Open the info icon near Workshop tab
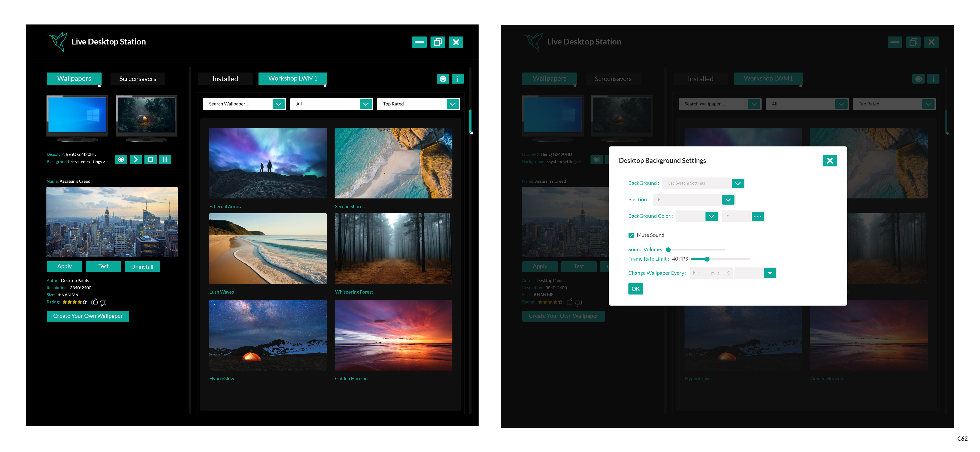The image size is (980, 452). point(457,79)
